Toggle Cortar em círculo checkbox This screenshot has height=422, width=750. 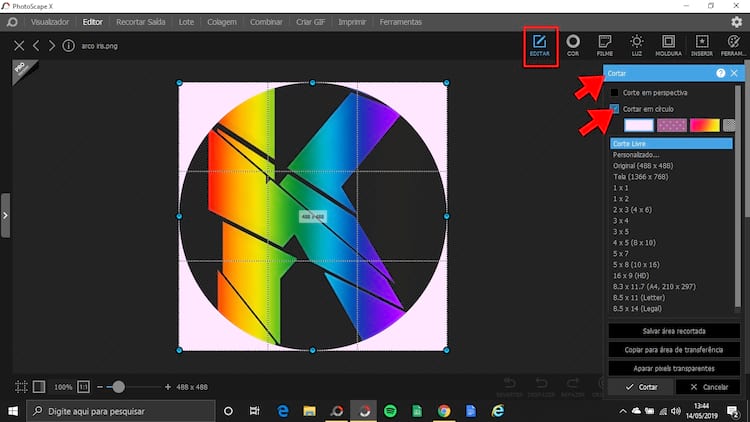pyautogui.click(x=615, y=108)
